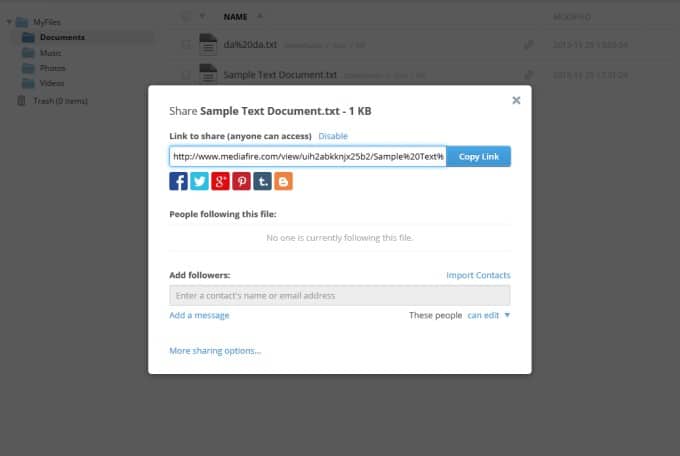Sort files by NAME column
Viewport: 680px width, 456px height.
pyautogui.click(x=235, y=17)
